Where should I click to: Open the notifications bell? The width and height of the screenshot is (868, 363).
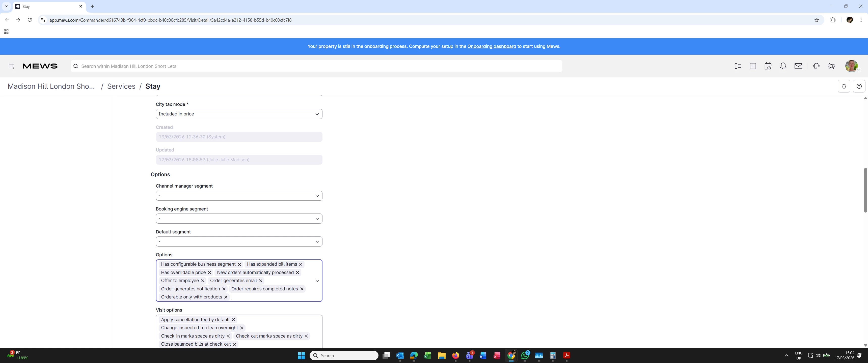[x=783, y=66]
